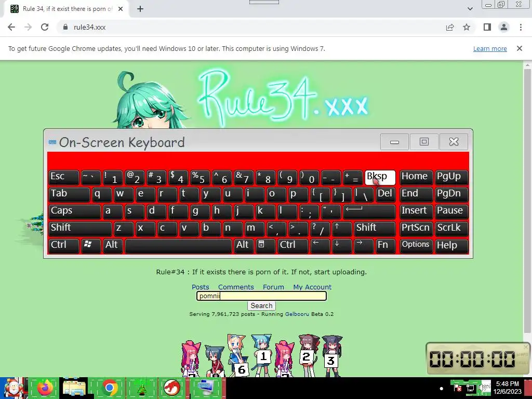Click the Esc key on On-Screen Keyboard
The height and width of the screenshot is (399, 532).
[x=63, y=178]
